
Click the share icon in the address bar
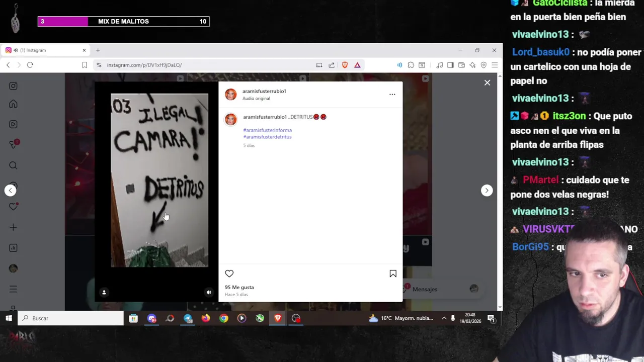pyautogui.click(x=332, y=65)
